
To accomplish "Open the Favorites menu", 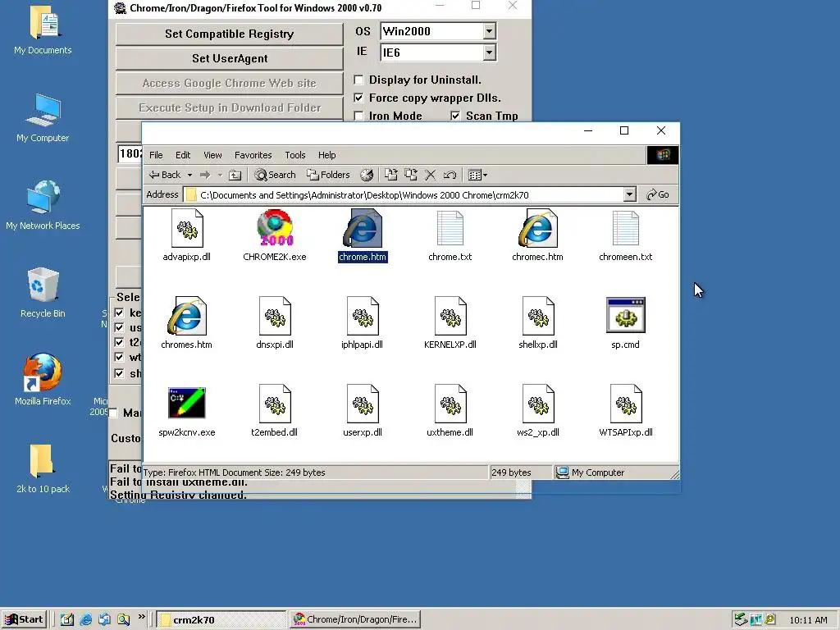I will 253,155.
